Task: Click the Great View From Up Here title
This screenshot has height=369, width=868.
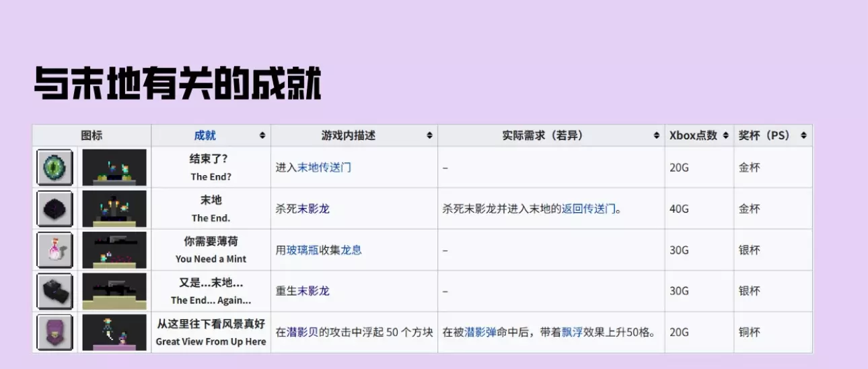Action: (211, 341)
